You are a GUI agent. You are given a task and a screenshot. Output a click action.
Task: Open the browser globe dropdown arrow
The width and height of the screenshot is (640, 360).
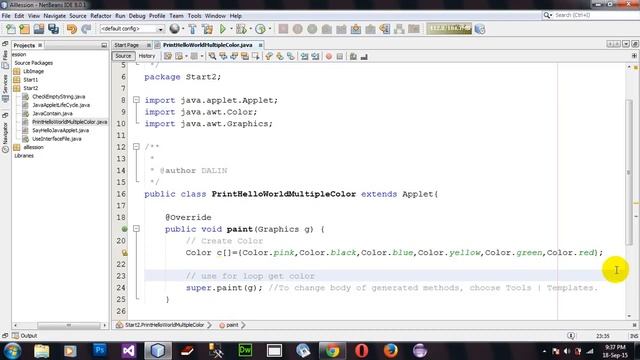coord(182,29)
